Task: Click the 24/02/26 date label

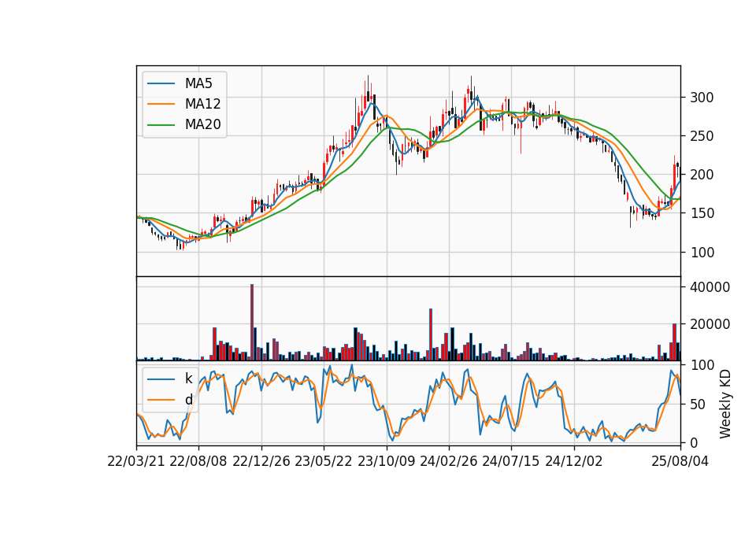Action: tap(449, 462)
